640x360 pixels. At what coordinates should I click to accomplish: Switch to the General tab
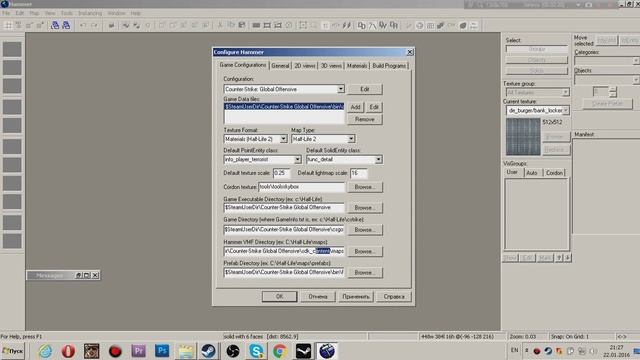pos(280,66)
